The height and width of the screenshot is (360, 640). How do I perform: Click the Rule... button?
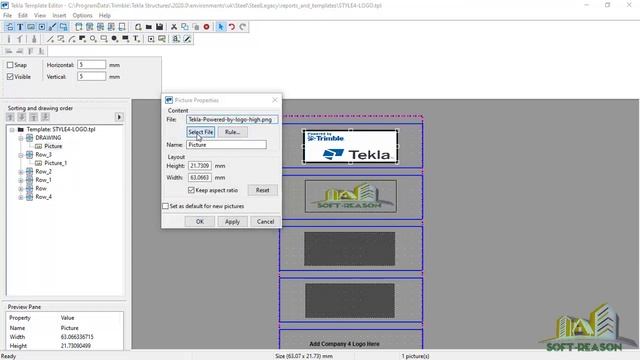tap(232, 132)
